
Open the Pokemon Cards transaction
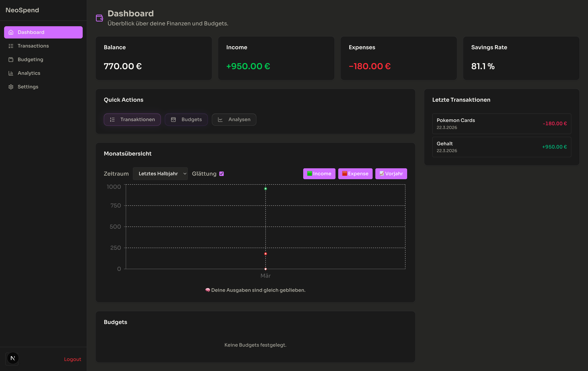(x=502, y=124)
